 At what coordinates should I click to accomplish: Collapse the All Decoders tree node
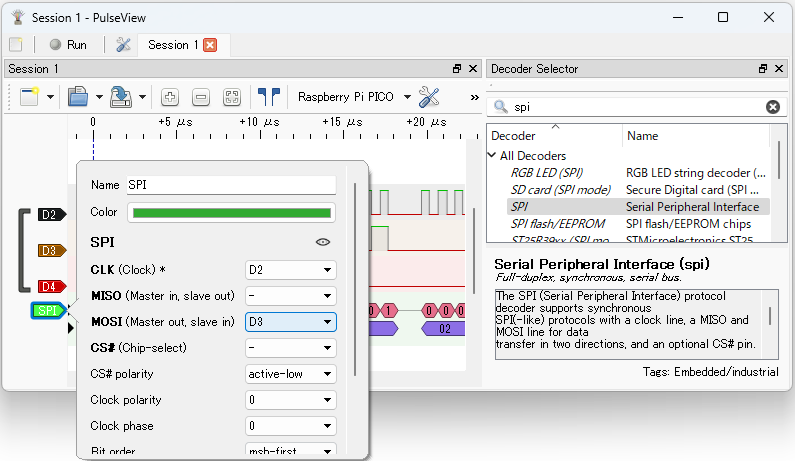coord(492,155)
